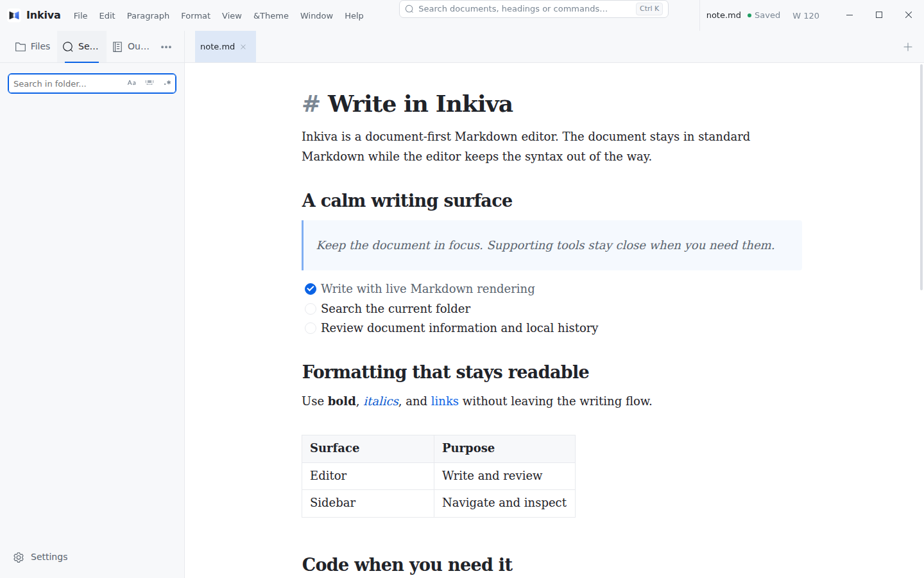Follow the "links" hyperlink in the document
The image size is (924, 578).
(x=445, y=401)
